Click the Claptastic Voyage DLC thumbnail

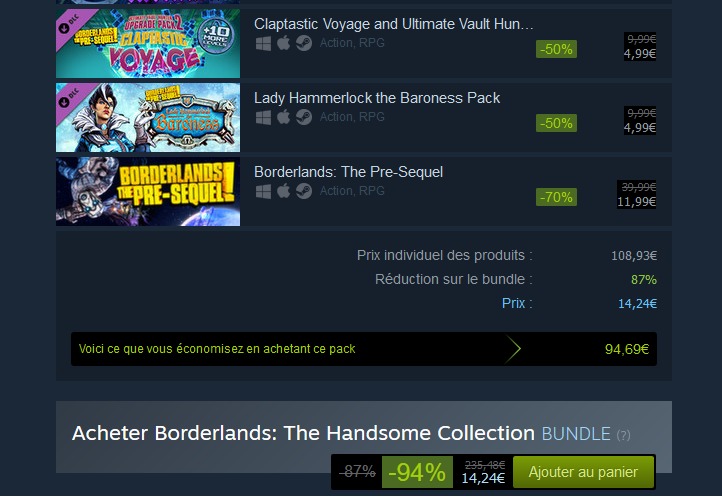pyautogui.click(x=148, y=43)
